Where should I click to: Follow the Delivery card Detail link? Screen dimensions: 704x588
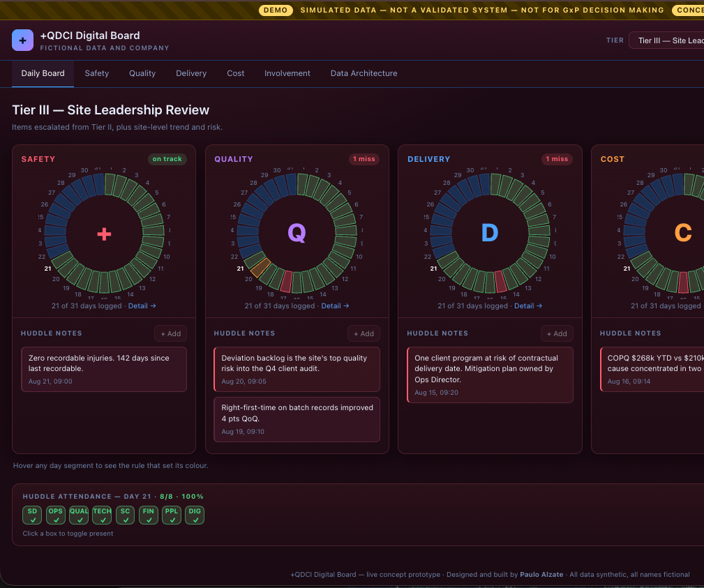tap(528, 306)
